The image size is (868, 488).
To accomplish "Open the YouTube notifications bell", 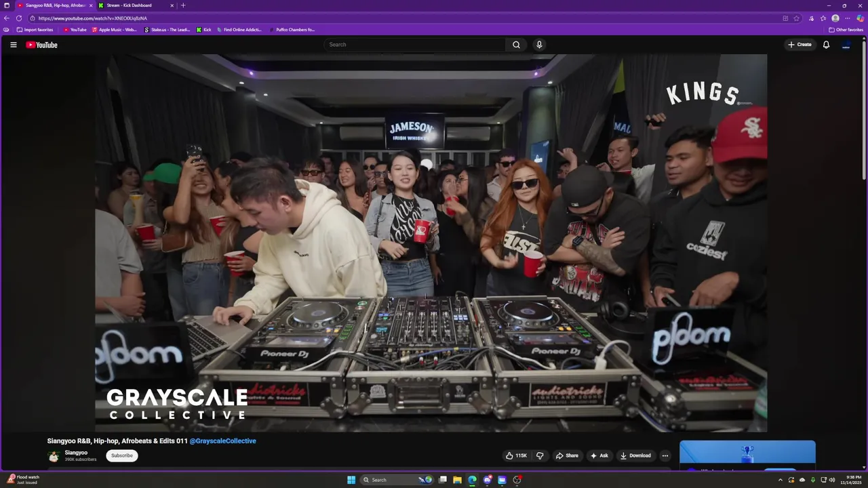I will (826, 45).
